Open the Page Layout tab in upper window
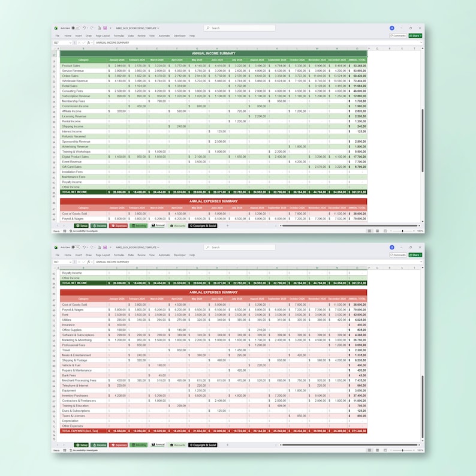Image resolution: width=476 pixels, height=476 pixels. coord(103,36)
